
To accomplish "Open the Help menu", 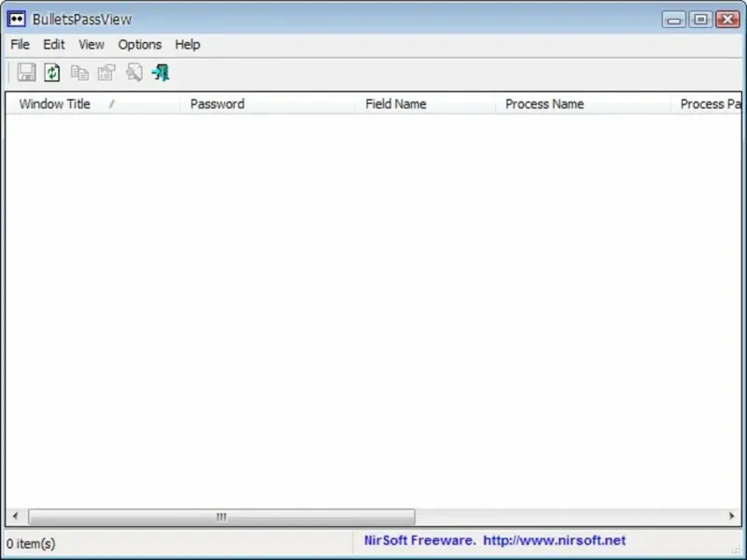I will (188, 44).
